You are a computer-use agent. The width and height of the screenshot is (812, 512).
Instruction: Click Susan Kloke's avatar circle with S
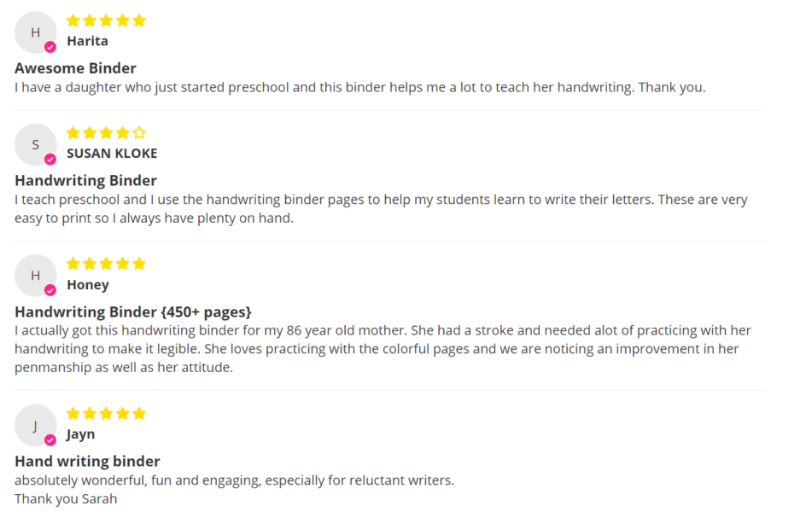pos(35,144)
